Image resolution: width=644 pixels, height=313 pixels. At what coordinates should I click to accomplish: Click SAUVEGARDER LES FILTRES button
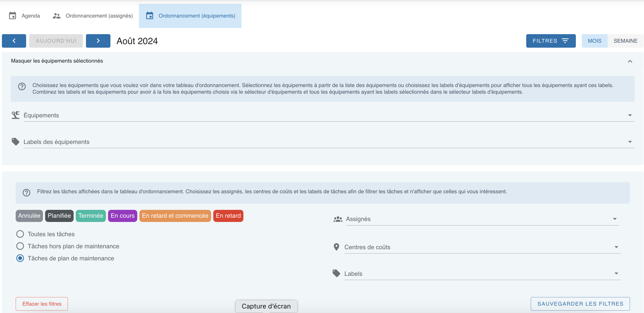(580, 304)
